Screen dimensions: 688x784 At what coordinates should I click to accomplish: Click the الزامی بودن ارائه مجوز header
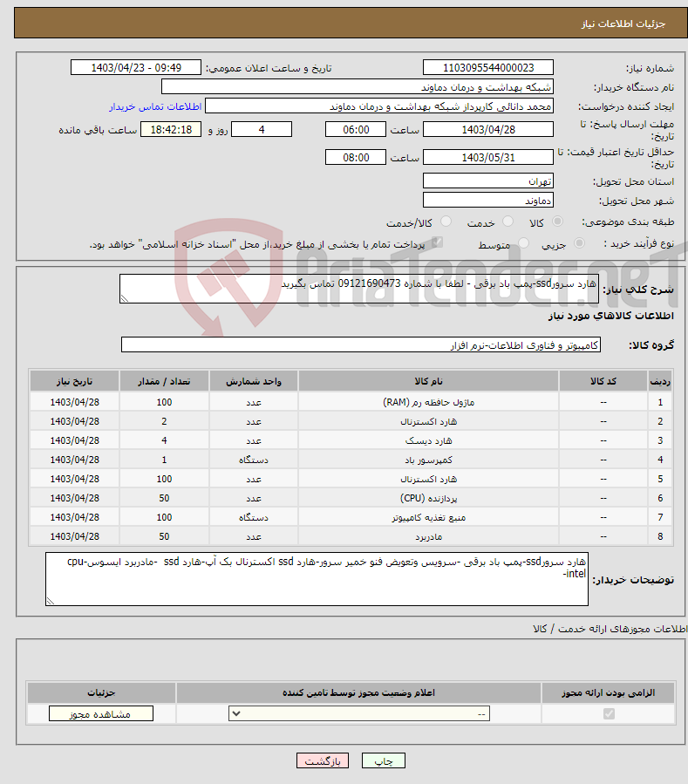[608, 692]
